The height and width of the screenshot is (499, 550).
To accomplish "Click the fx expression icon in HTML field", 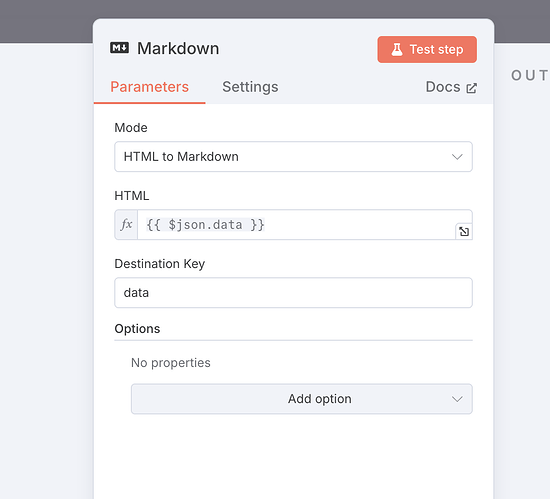I will [126, 224].
